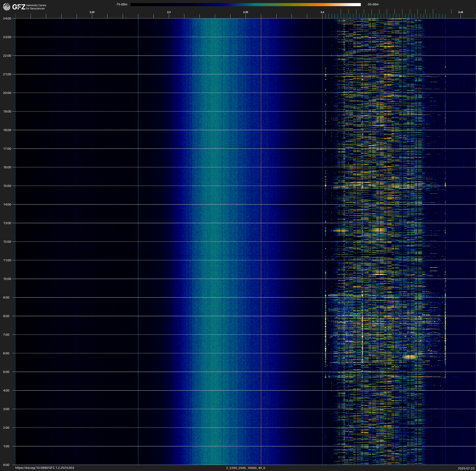Click the 24:00 time axis label
This screenshot has height=471, width=476.
(7, 18)
